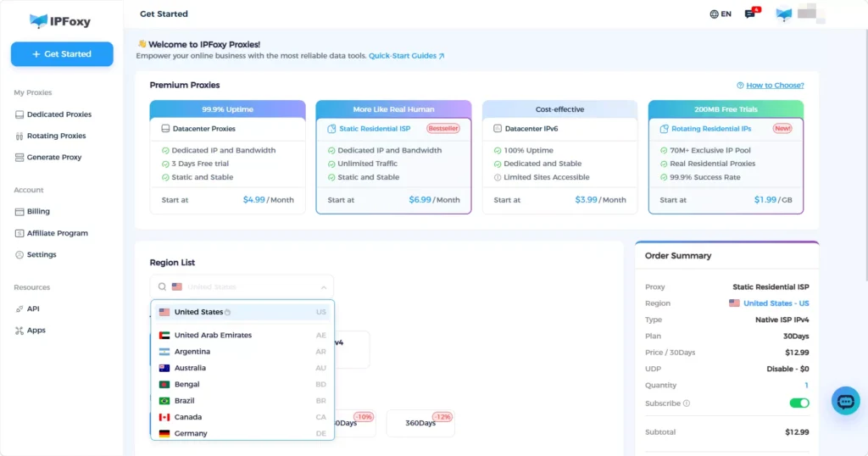
Task: Click the Subscribe info icon
Action: point(687,403)
